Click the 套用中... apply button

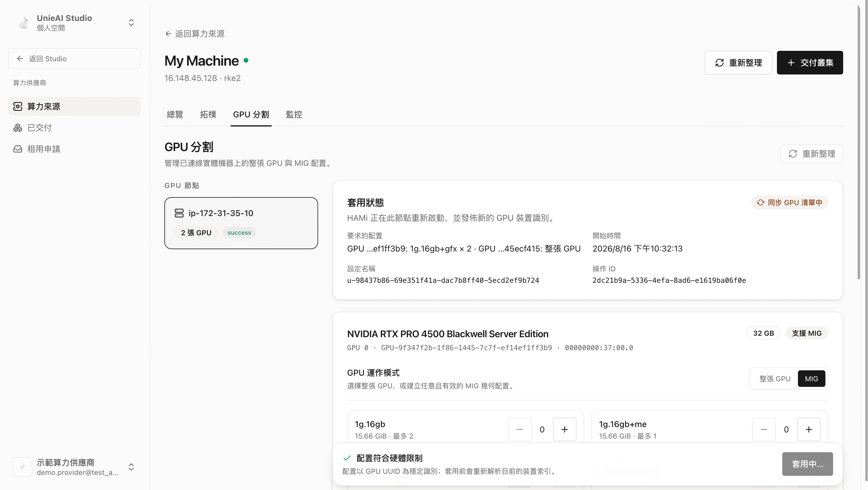807,464
